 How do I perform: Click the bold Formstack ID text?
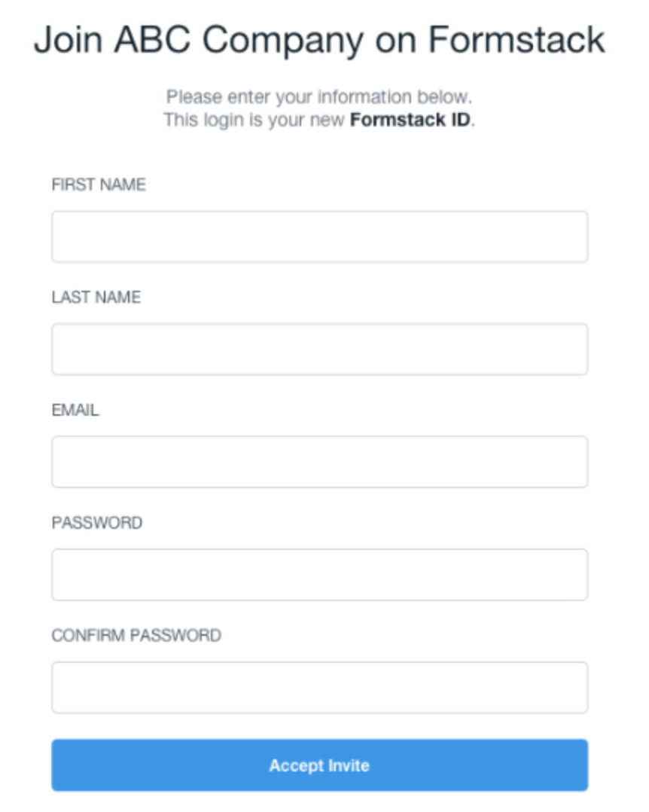pyautogui.click(x=410, y=120)
